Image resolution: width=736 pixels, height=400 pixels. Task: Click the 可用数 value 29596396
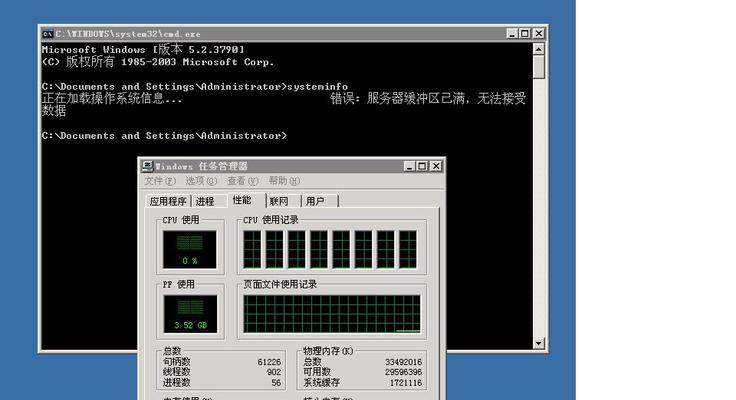tap(403, 372)
